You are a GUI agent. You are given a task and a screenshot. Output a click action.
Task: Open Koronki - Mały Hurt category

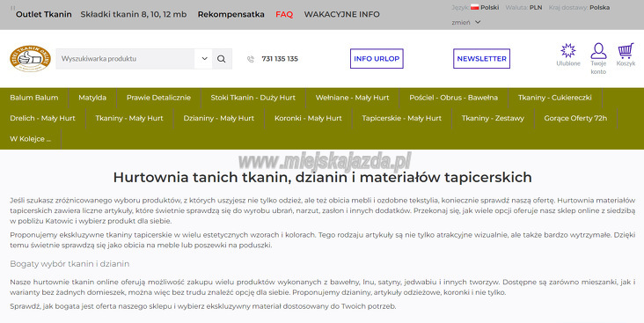(308, 118)
